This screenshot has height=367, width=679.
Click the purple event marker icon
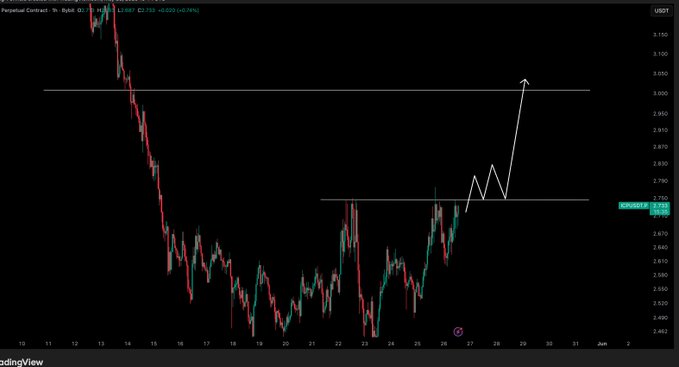point(458,332)
